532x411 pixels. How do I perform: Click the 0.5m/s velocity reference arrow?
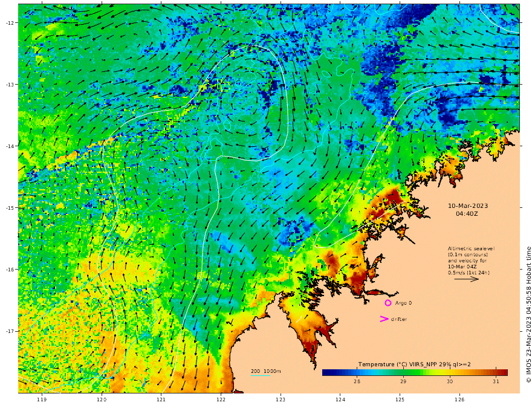coord(467,279)
